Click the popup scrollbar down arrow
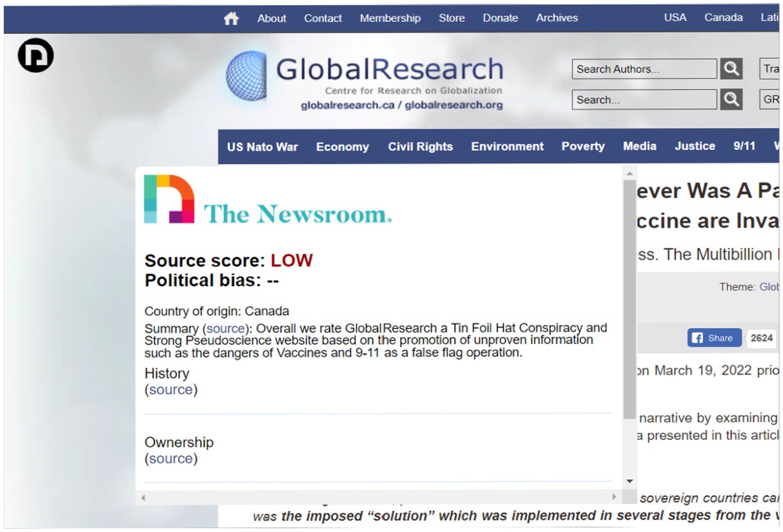Screen dimensions: 783x532 tap(629, 481)
